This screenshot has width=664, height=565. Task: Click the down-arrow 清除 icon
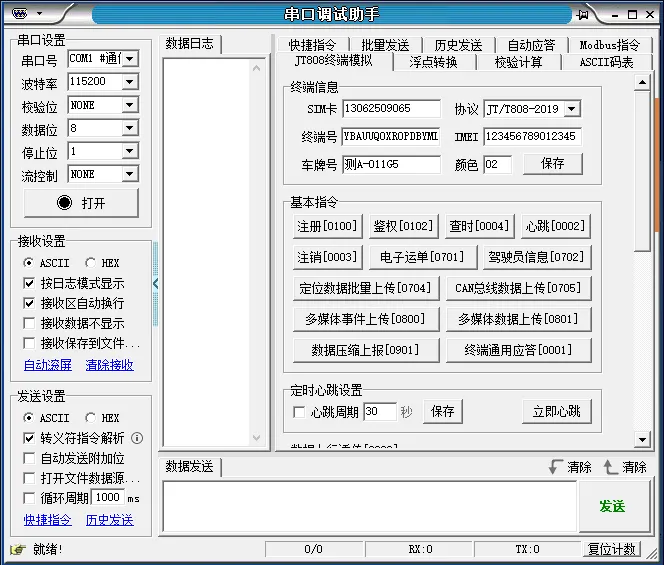click(x=556, y=467)
